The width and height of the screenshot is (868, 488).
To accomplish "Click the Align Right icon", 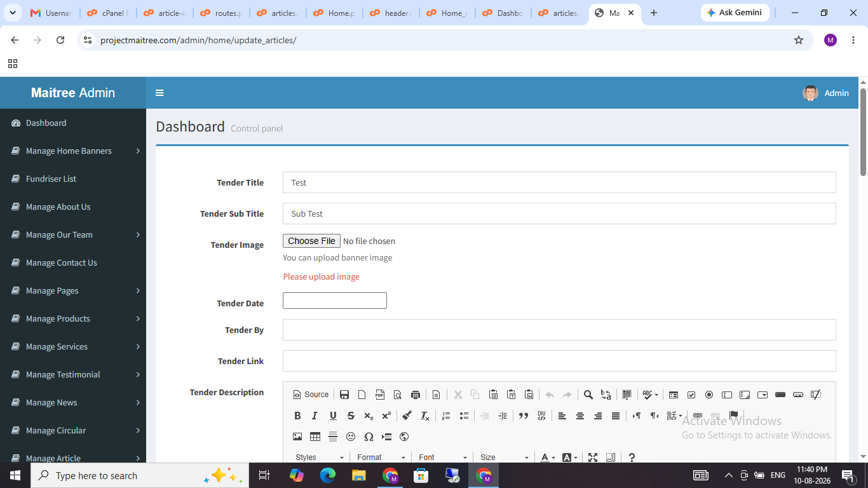I will (x=598, y=416).
